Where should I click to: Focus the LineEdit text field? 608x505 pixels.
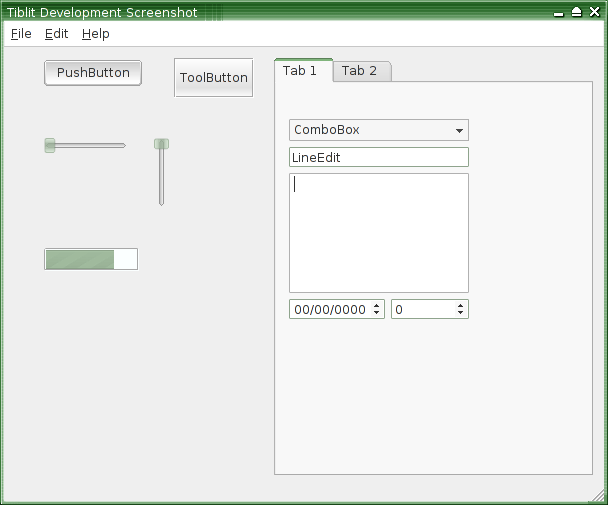[x=379, y=157]
